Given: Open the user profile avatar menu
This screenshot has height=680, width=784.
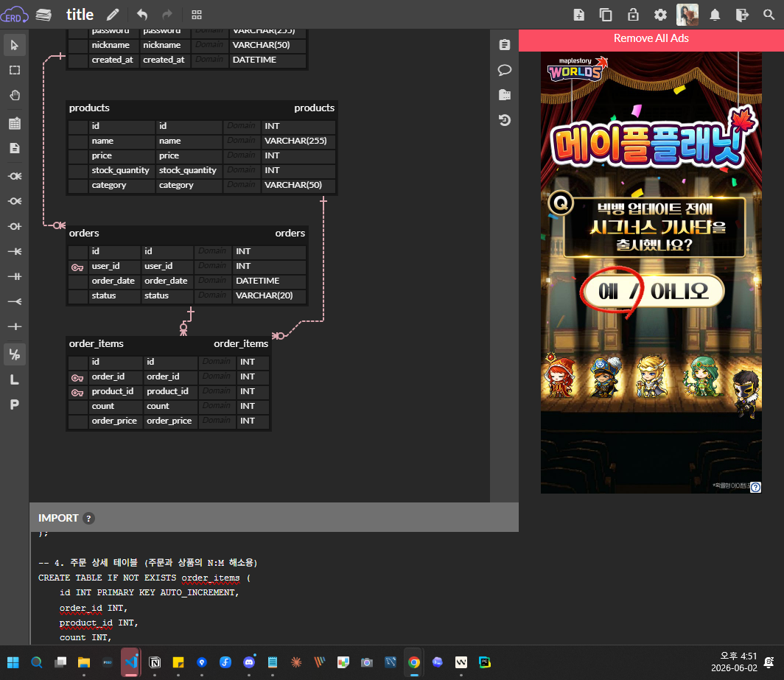Looking at the screenshot, I should coord(687,15).
